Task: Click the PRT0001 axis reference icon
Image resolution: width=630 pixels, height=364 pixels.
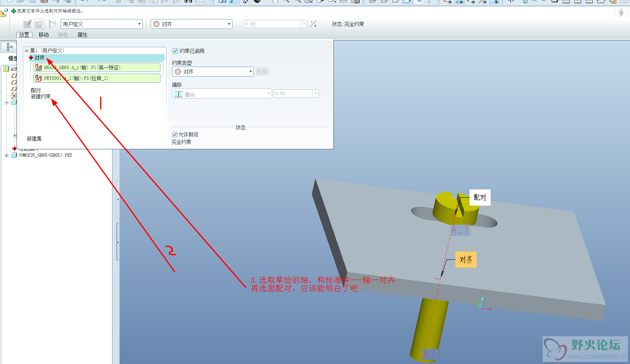Action: [x=38, y=78]
